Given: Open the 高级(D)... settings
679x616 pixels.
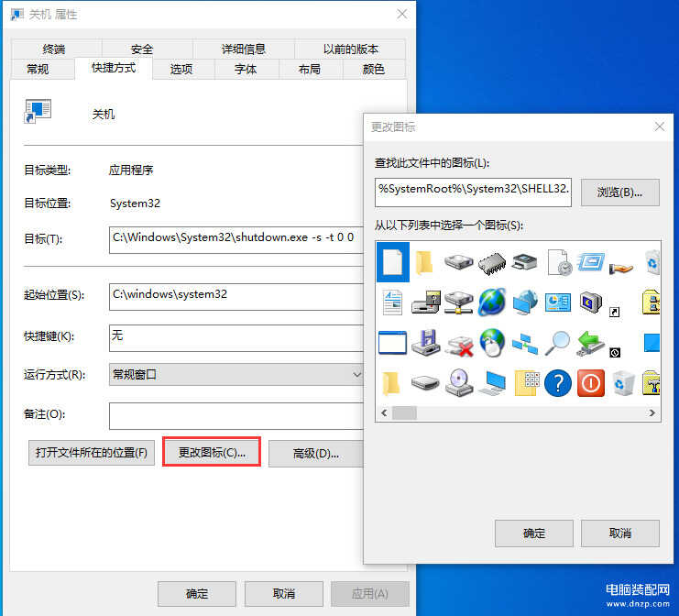Looking at the screenshot, I should pyautogui.click(x=316, y=453).
